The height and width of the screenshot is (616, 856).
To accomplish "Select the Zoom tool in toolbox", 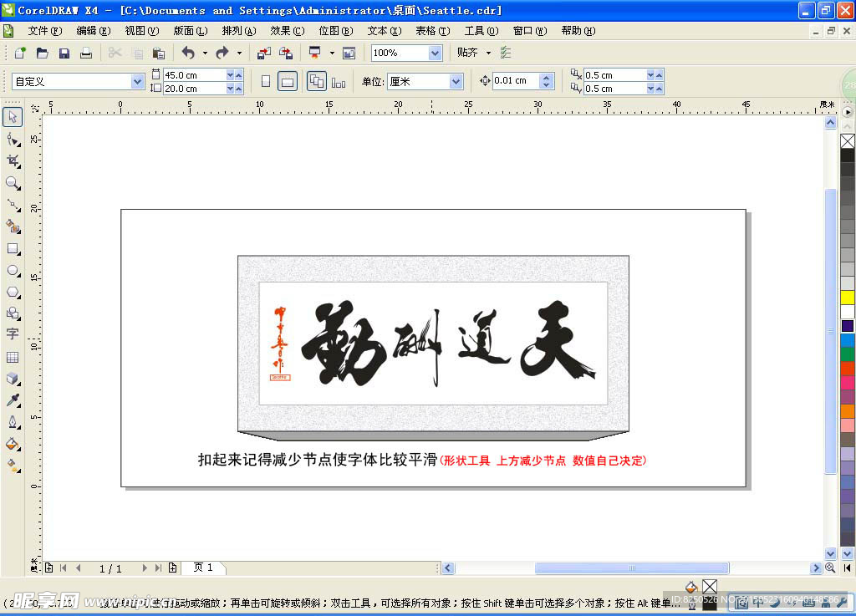I will pyautogui.click(x=13, y=183).
